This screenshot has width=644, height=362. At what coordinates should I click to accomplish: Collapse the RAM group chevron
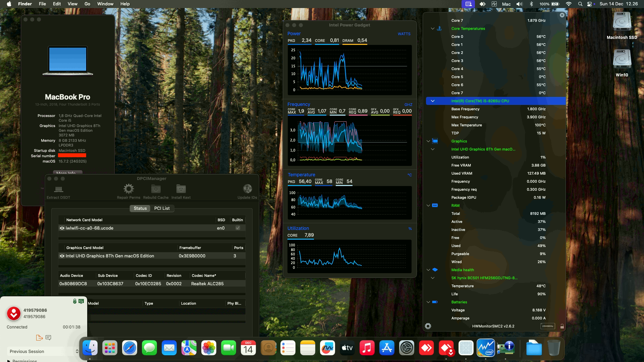pos(428,205)
